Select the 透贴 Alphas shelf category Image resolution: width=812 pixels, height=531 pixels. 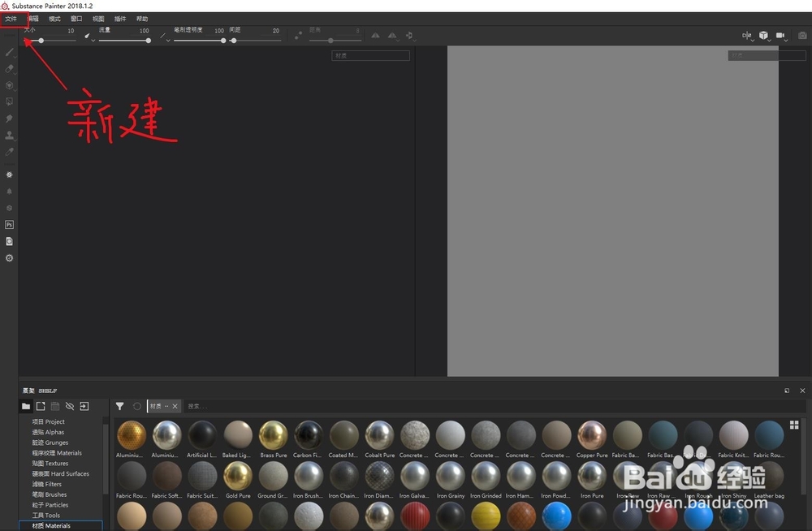click(48, 432)
